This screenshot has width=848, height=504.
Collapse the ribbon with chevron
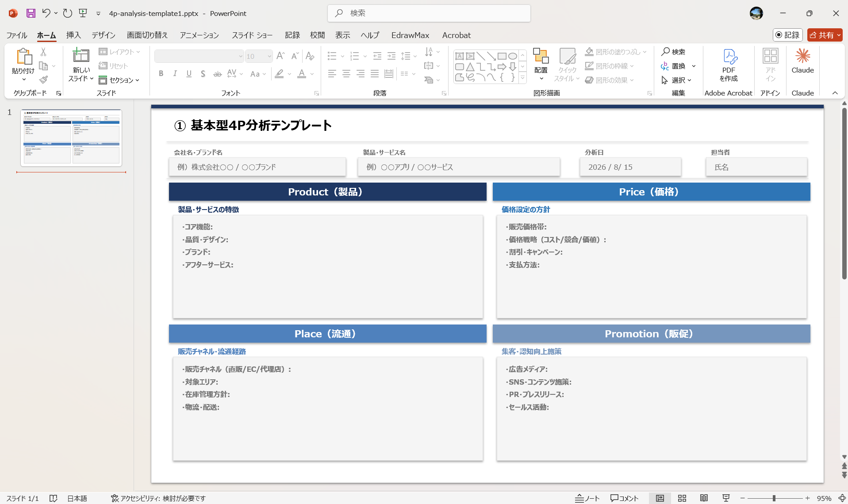point(835,93)
